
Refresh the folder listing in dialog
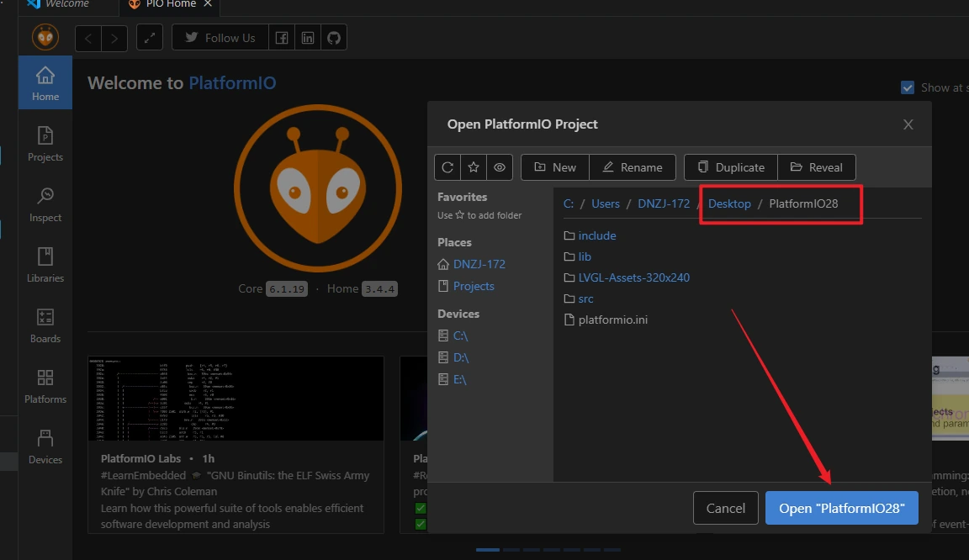point(448,167)
